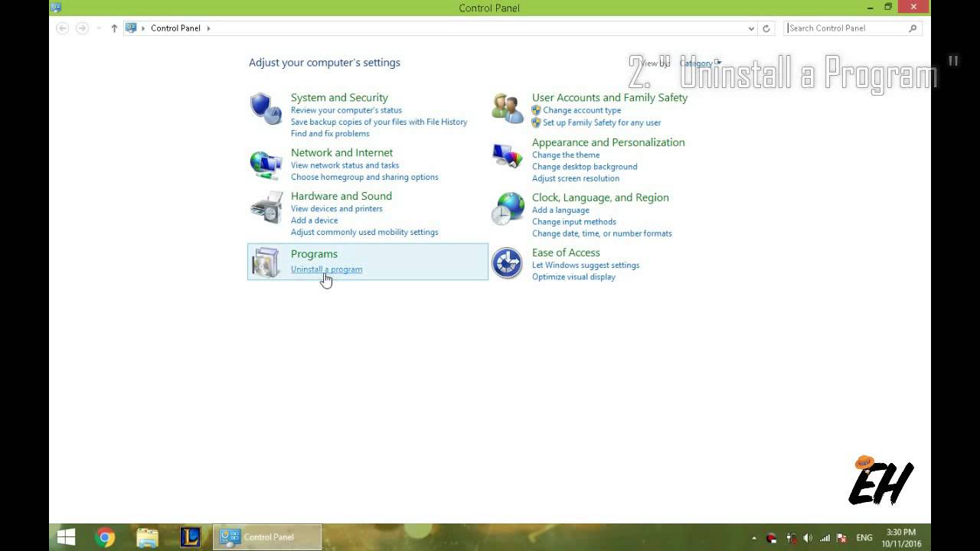The width and height of the screenshot is (980, 551).
Task: Open the Action Center flag tray icon
Action: 842,538
